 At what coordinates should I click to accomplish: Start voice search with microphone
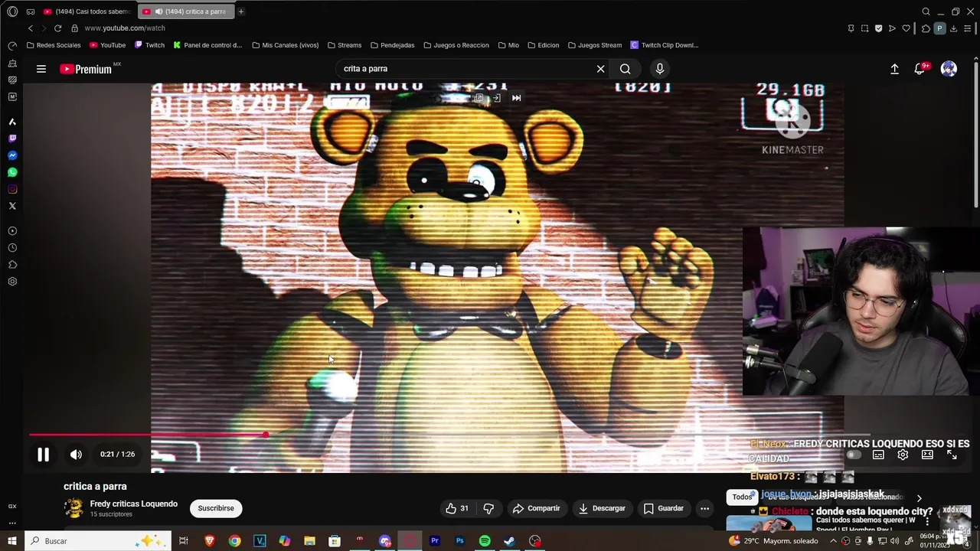[x=660, y=69]
